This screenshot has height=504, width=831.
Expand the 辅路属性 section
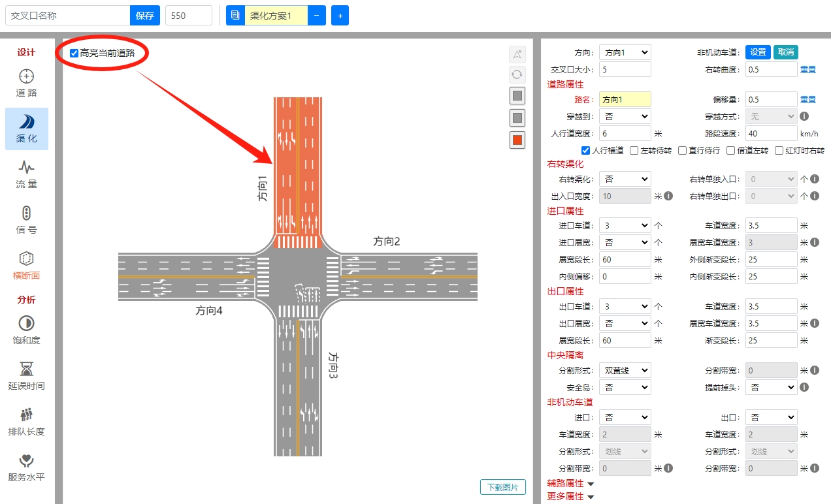tap(570, 484)
